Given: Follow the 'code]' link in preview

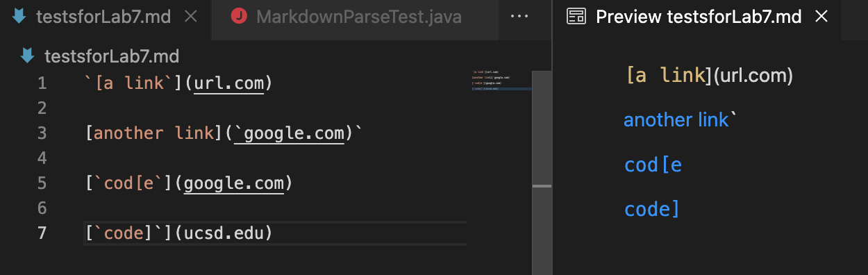Looking at the screenshot, I should [x=652, y=209].
